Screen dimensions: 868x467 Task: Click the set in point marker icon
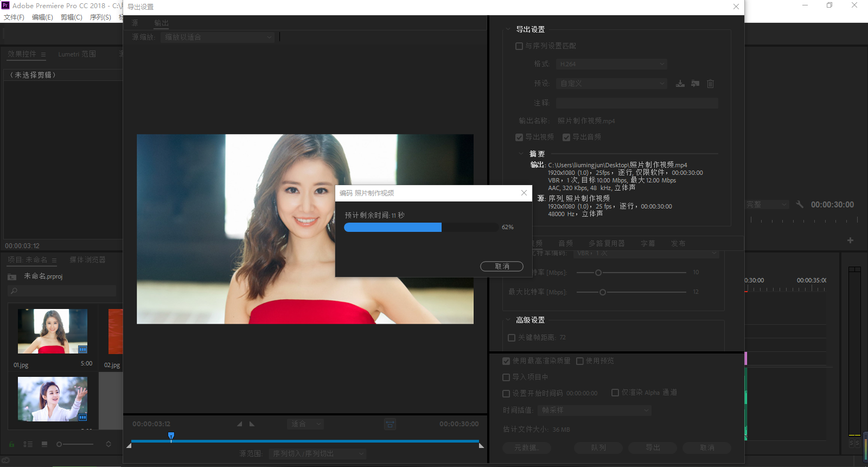click(x=239, y=424)
